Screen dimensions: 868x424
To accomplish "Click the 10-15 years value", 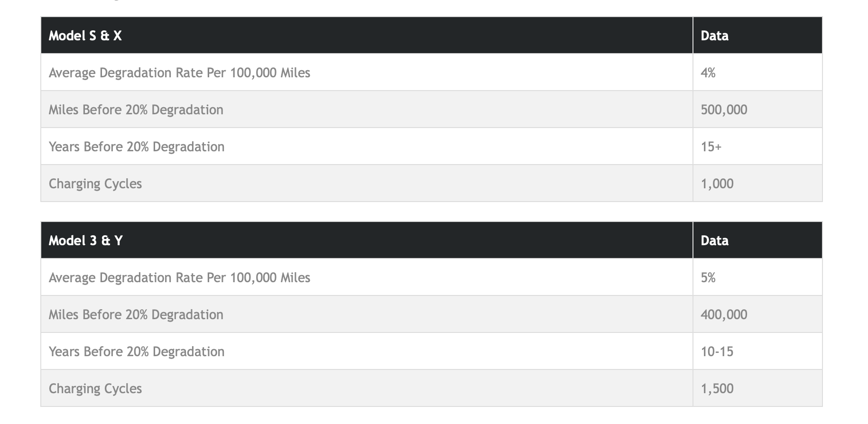I will pyautogui.click(x=717, y=352).
